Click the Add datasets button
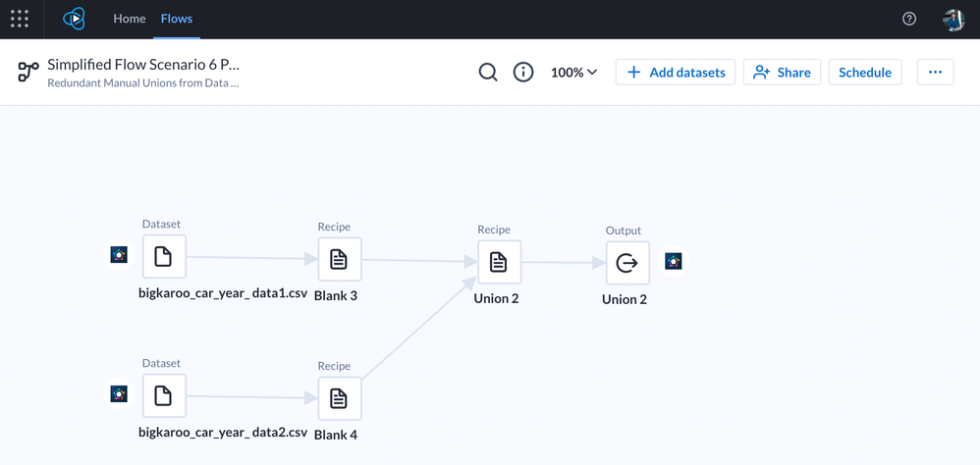Screen dimensions: 980x465 676,73
